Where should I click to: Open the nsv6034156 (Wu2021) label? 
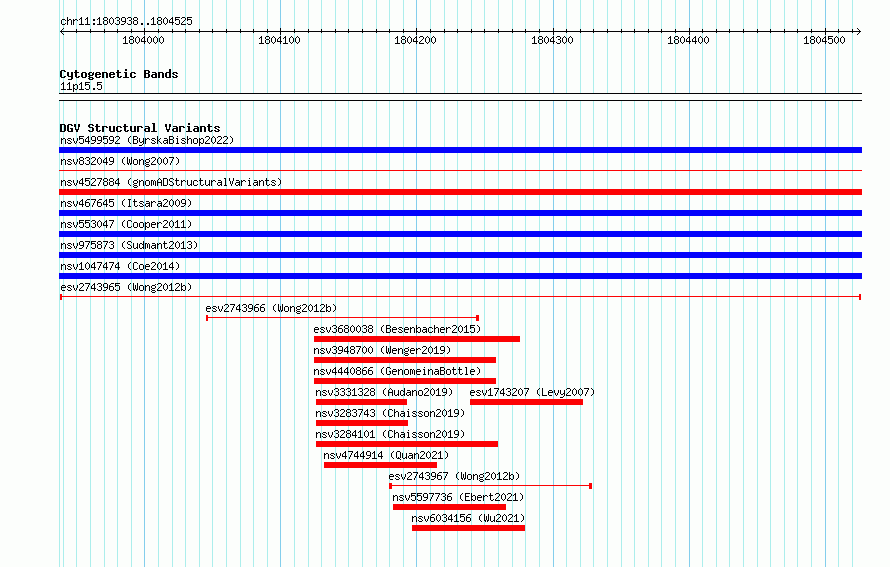468,518
